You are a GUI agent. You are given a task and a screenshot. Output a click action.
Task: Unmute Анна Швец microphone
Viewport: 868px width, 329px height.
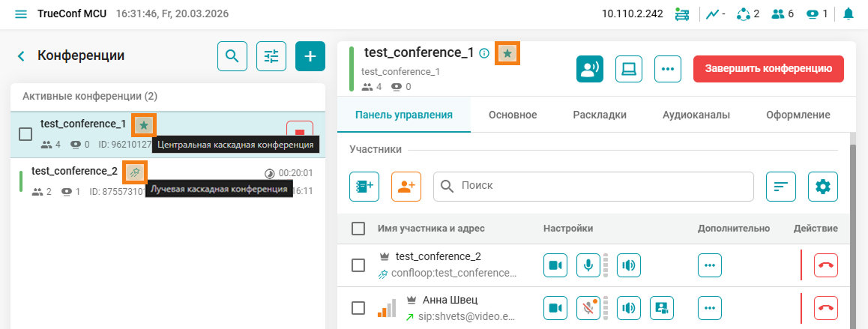click(588, 307)
